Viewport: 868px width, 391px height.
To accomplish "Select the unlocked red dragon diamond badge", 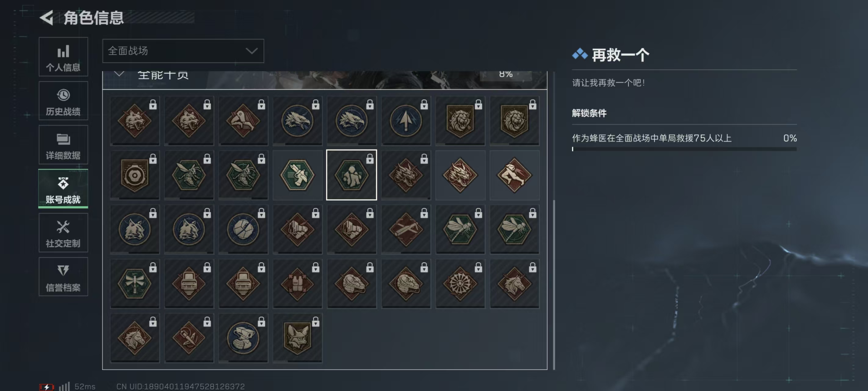I will point(460,175).
